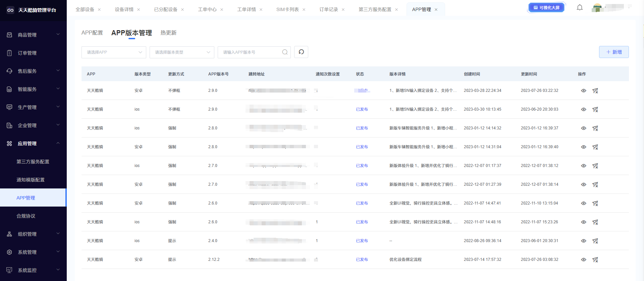644x281 pixels.
Task: View details of the 2.9.0 安卓 version
Action: coord(583,91)
